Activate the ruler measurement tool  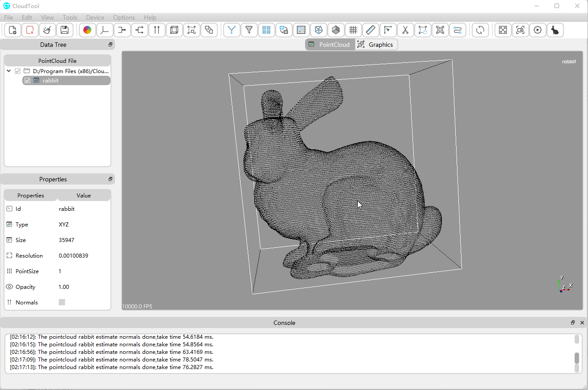(370, 30)
